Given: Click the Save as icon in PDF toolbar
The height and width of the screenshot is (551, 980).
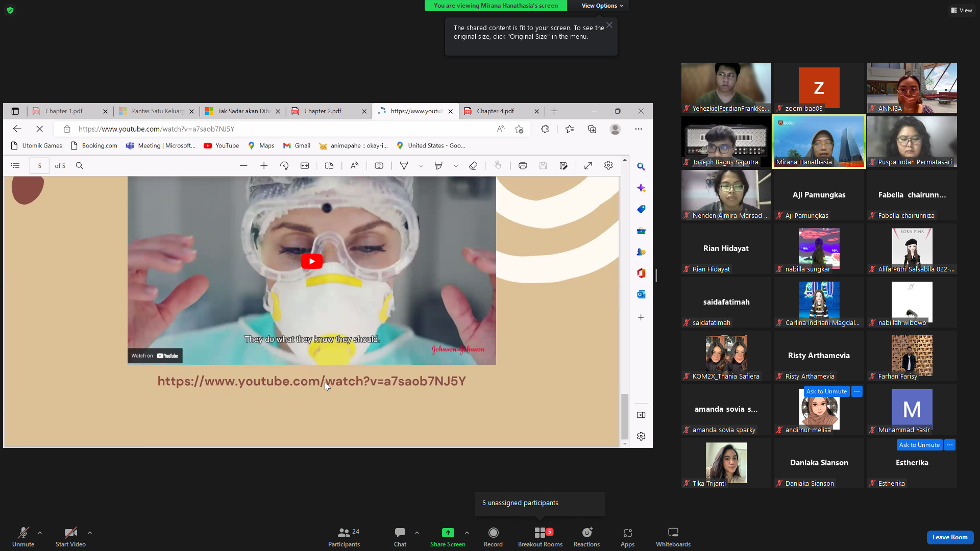Looking at the screenshot, I should pyautogui.click(x=563, y=166).
